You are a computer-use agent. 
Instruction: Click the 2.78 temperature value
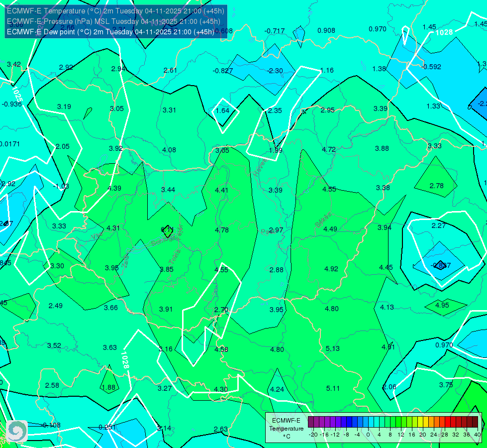437,186
